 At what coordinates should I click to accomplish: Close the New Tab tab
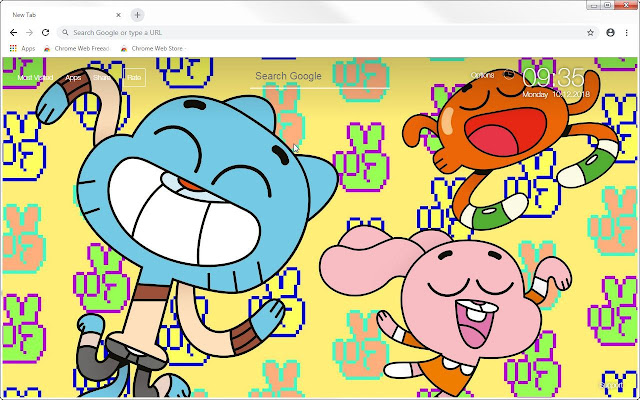[x=118, y=15]
